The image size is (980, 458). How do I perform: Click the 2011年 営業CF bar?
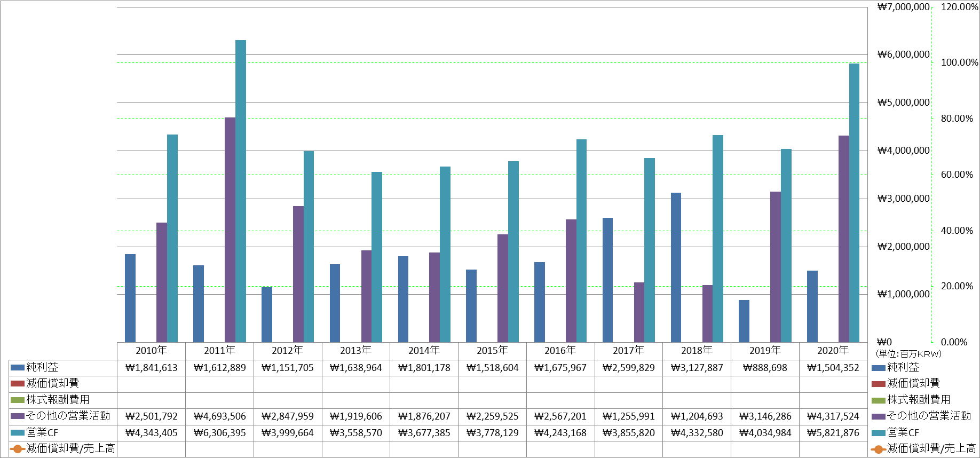(241, 191)
